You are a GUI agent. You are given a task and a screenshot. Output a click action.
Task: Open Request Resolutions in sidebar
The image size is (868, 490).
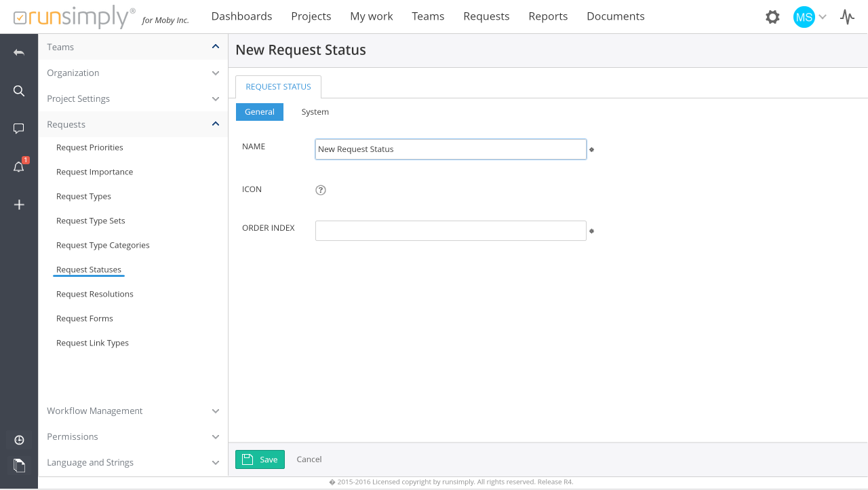coord(95,294)
